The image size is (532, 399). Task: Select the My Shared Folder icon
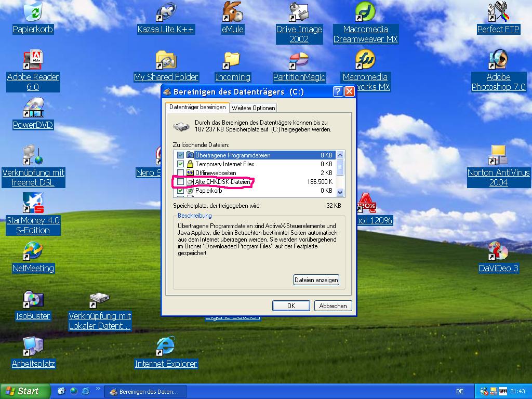166,66
